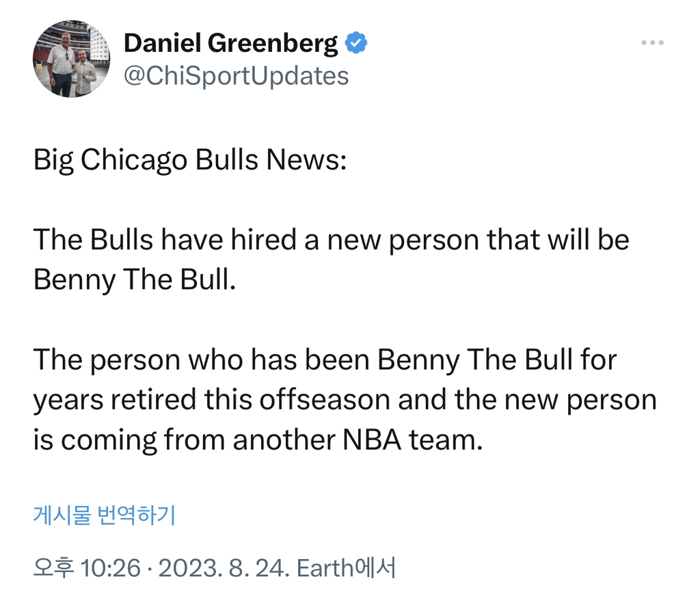Click the display name Daniel Greenberg
This screenshot has width=700, height=596.
(x=231, y=44)
